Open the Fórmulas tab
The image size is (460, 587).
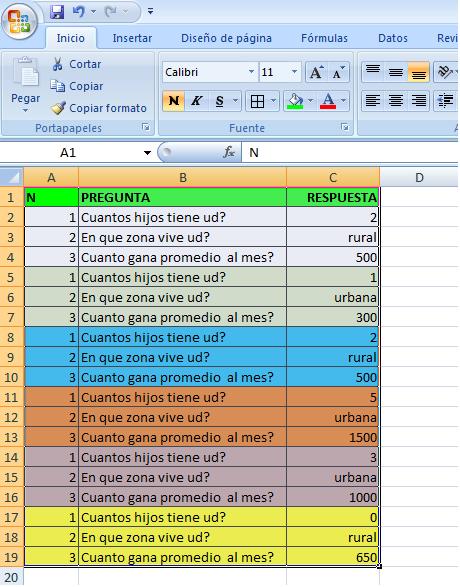point(324,38)
